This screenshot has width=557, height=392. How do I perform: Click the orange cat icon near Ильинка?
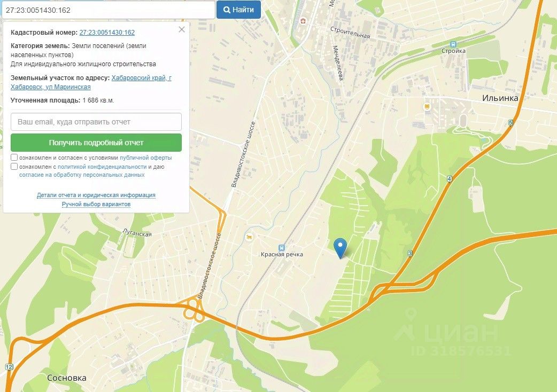pyautogui.click(x=427, y=106)
